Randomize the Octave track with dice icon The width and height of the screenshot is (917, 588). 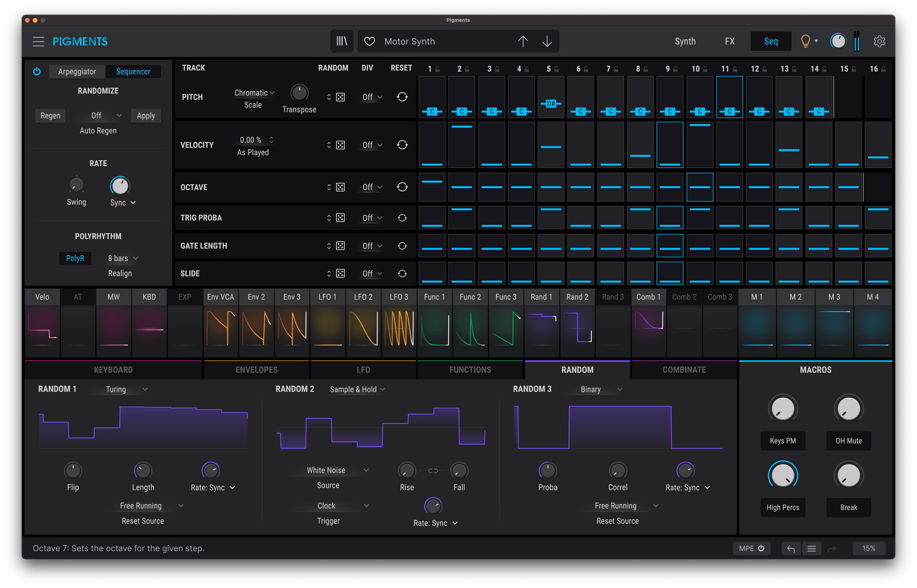(x=340, y=187)
